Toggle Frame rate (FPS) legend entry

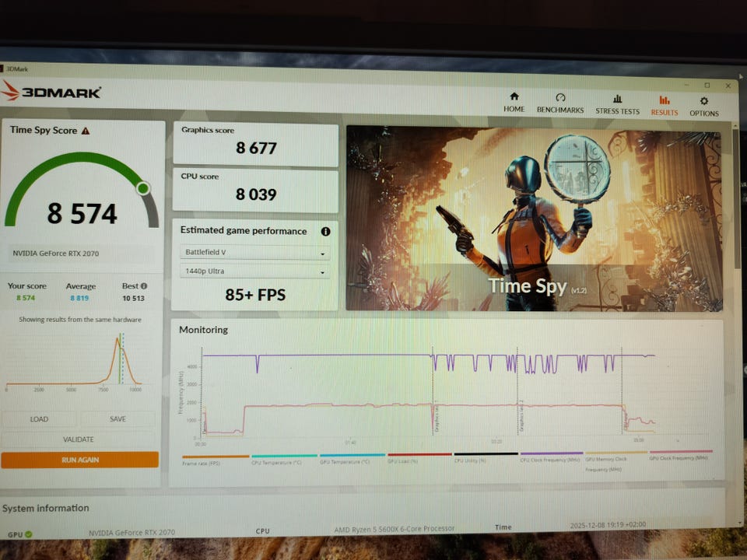pyautogui.click(x=216, y=460)
